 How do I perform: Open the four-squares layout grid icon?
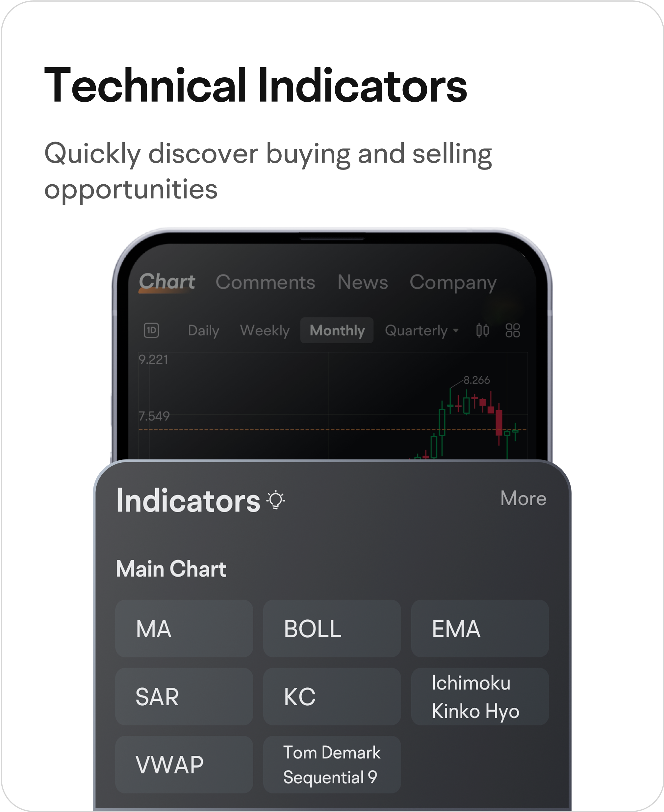tap(513, 330)
